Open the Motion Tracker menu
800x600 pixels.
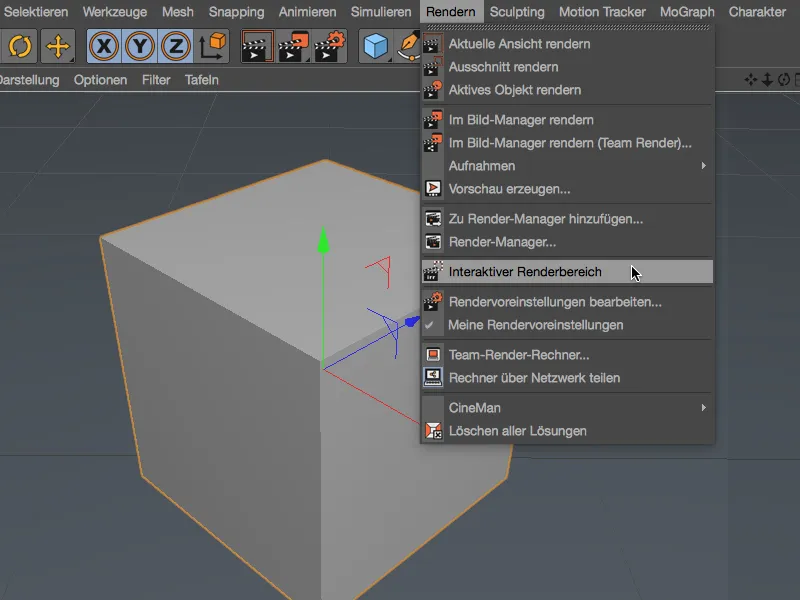coord(602,12)
